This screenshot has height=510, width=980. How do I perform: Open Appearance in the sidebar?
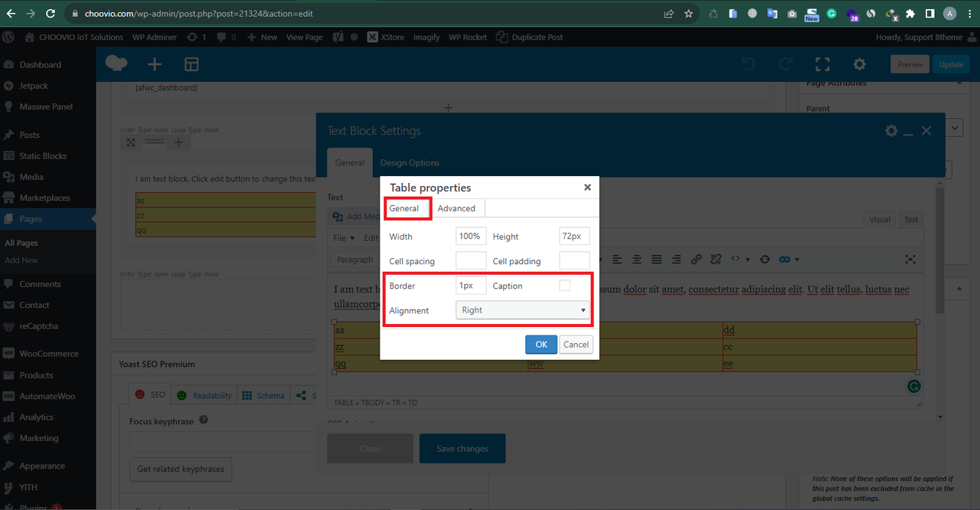tap(42, 466)
